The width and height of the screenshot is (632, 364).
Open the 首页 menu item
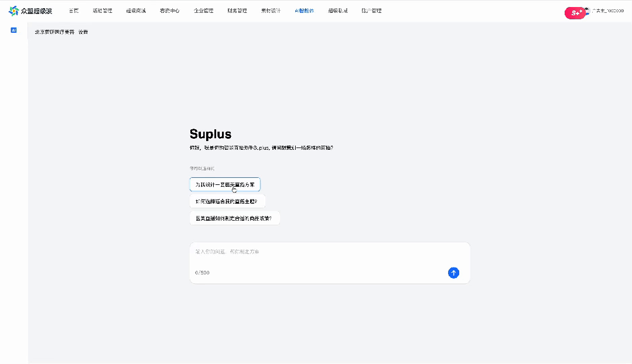74,11
